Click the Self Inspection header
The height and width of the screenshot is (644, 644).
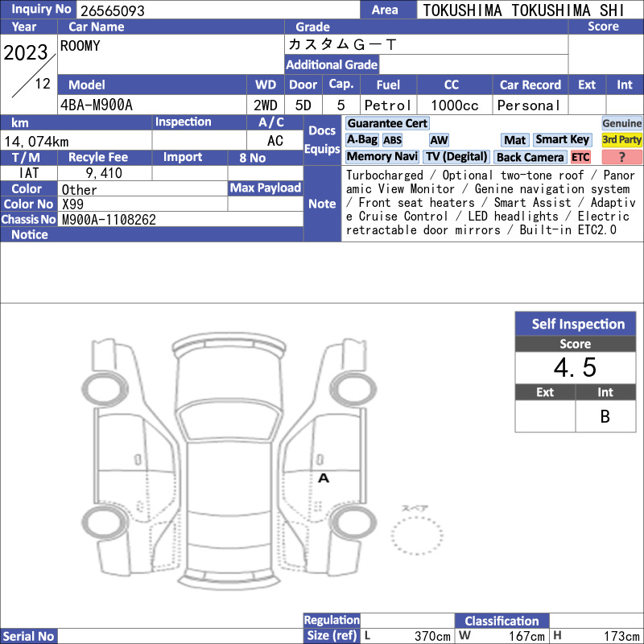576,324
